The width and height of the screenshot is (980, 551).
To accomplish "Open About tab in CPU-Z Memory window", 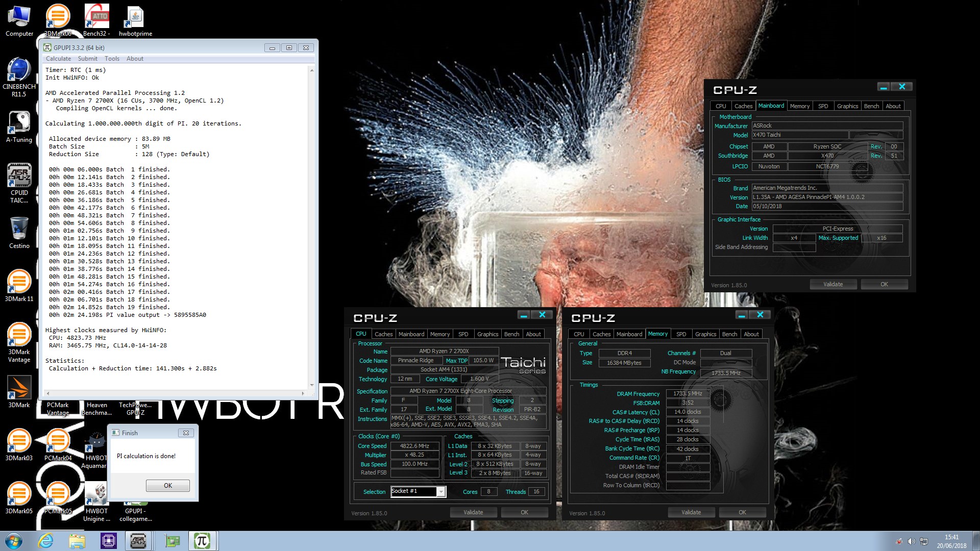I will click(751, 334).
